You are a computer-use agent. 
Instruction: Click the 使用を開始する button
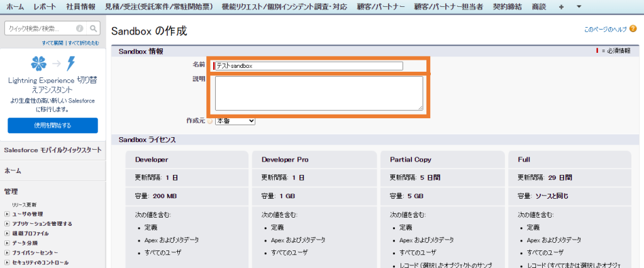pos(53,125)
